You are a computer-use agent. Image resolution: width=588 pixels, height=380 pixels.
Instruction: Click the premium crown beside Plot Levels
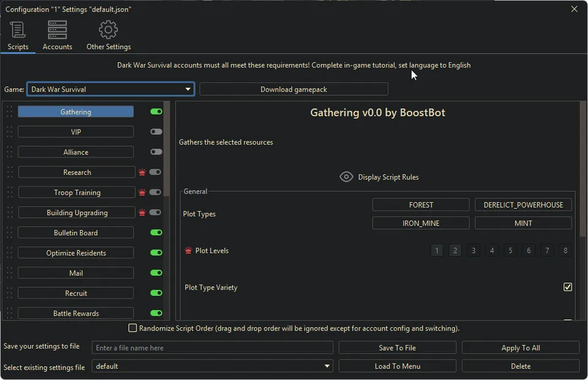pyautogui.click(x=188, y=251)
